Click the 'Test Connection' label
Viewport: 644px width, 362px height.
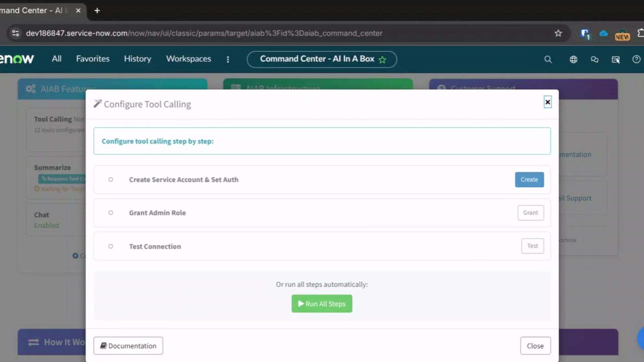click(x=155, y=246)
